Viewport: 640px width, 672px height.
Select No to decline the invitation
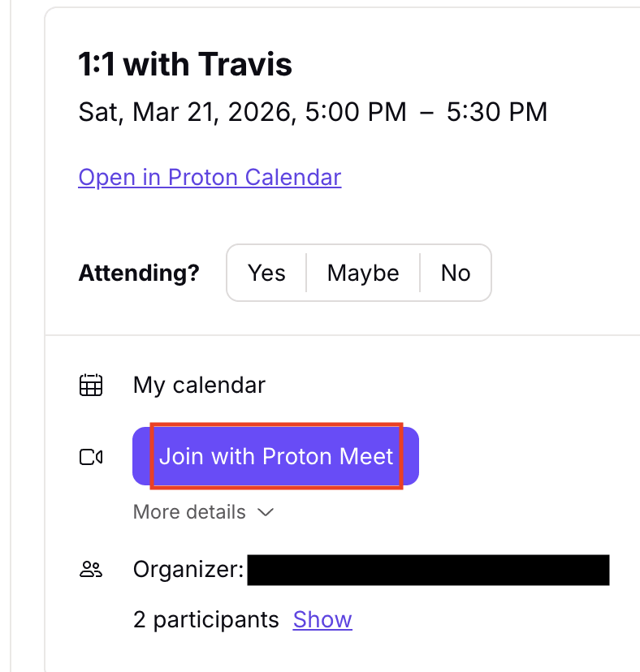(x=456, y=273)
